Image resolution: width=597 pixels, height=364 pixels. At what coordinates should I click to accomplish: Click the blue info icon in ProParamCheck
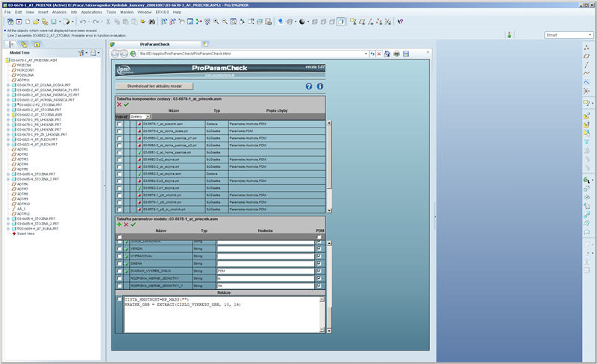pyautogui.click(x=320, y=86)
